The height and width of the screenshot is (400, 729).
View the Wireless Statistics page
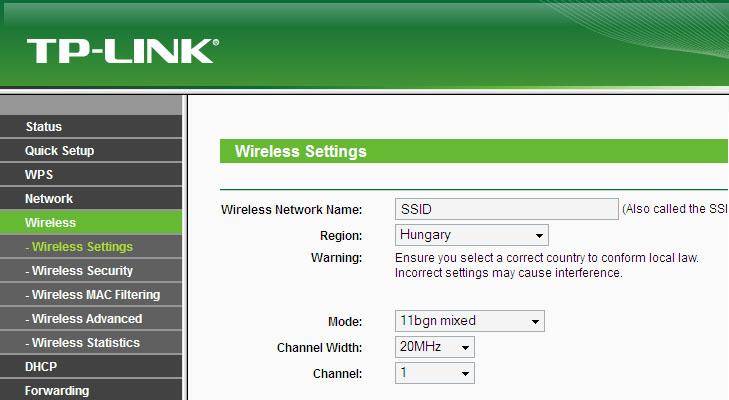(91, 343)
